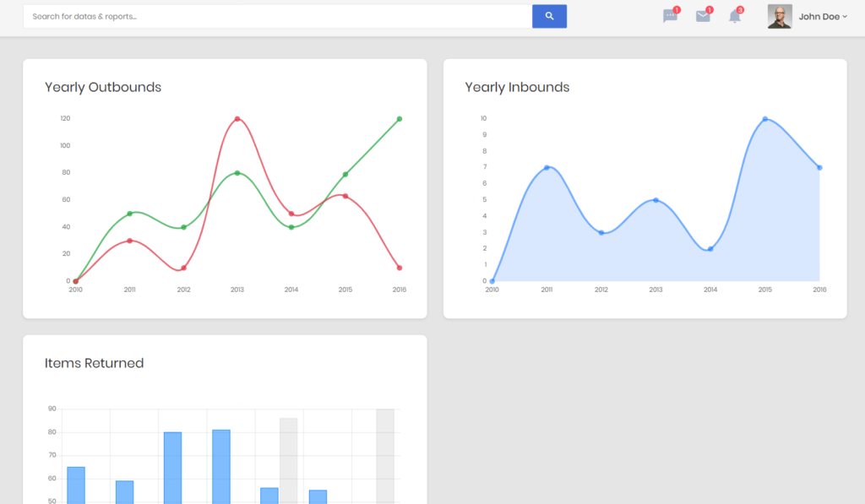
Task: Click the Inbounds data point at 2016
Action: coord(819,168)
